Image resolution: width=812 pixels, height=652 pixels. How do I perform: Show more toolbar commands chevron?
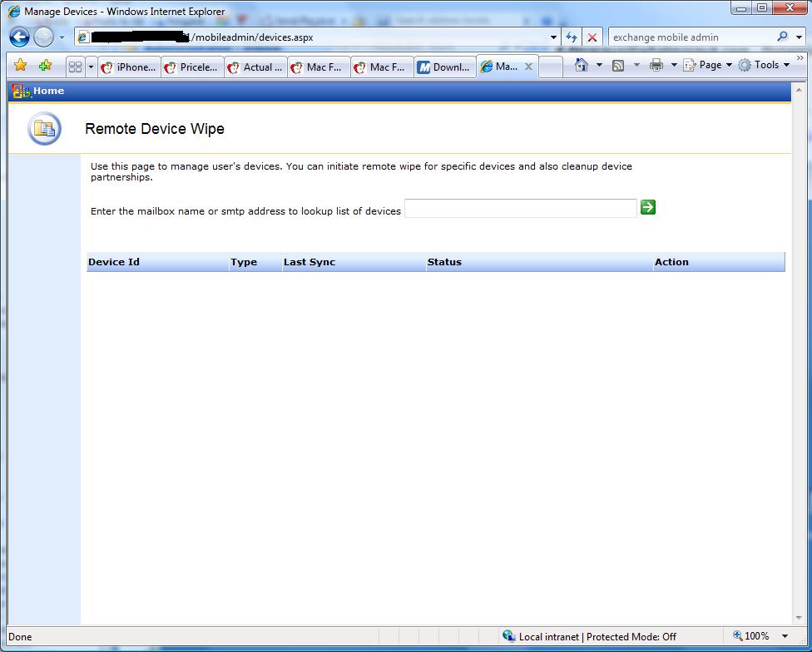pyautogui.click(x=800, y=57)
